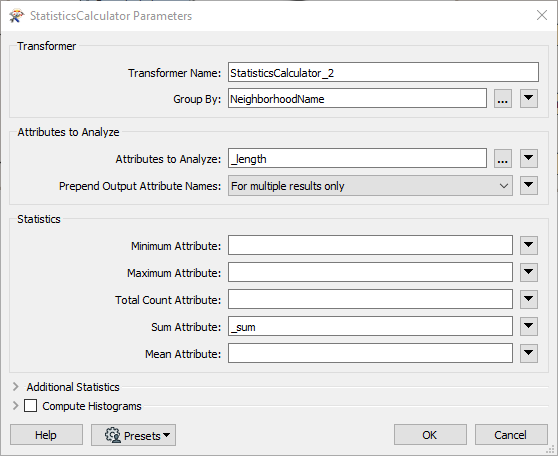Viewport: 558px width, 456px height.
Task: Click the ellipsis button next to Attributes to Analyze
Action: tap(502, 158)
